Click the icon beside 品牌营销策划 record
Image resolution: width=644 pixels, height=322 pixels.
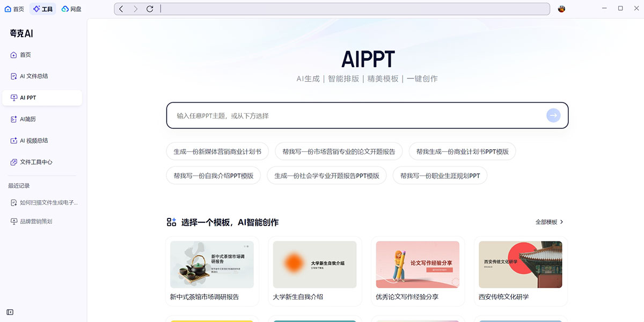(x=14, y=221)
